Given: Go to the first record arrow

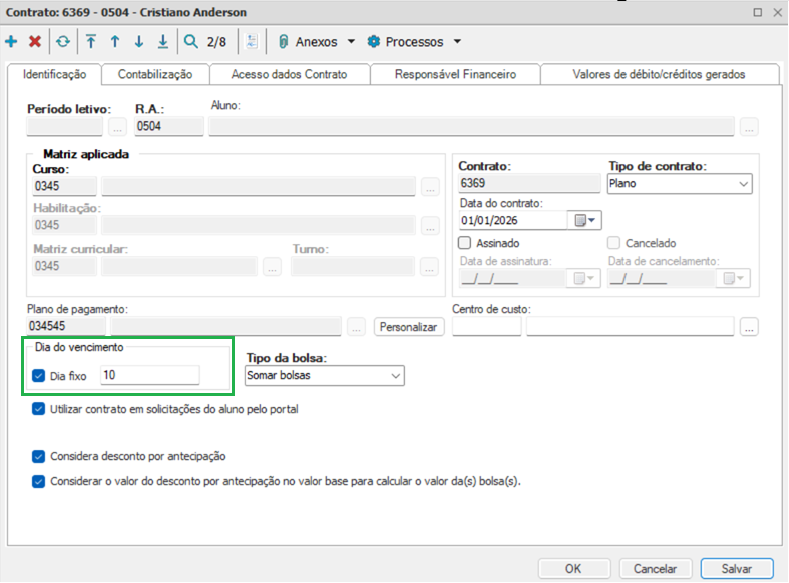Looking at the screenshot, I should coord(91,41).
